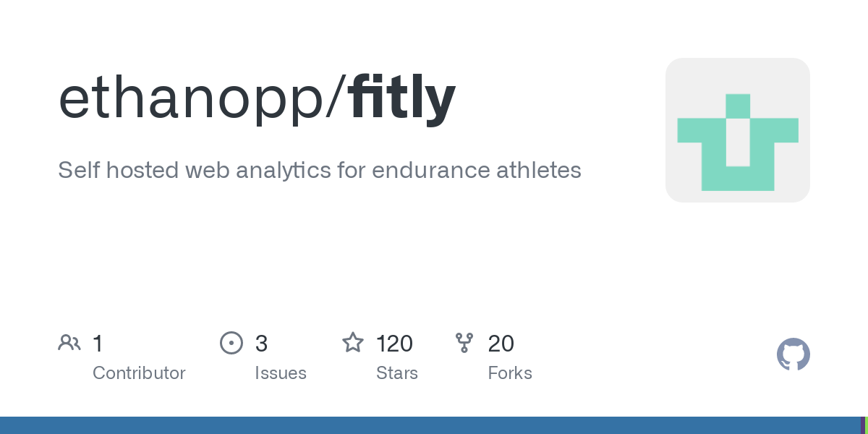Click the Stars star icon
The width and height of the screenshot is (868, 434).
click(x=353, y=343)
